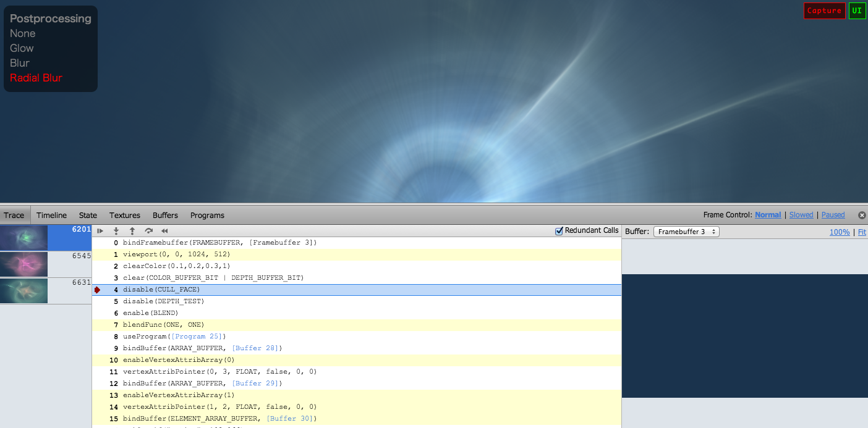This screenshot has width=868, height=428.
Task: Set Frame Control to Slowed
Action: 801,214
